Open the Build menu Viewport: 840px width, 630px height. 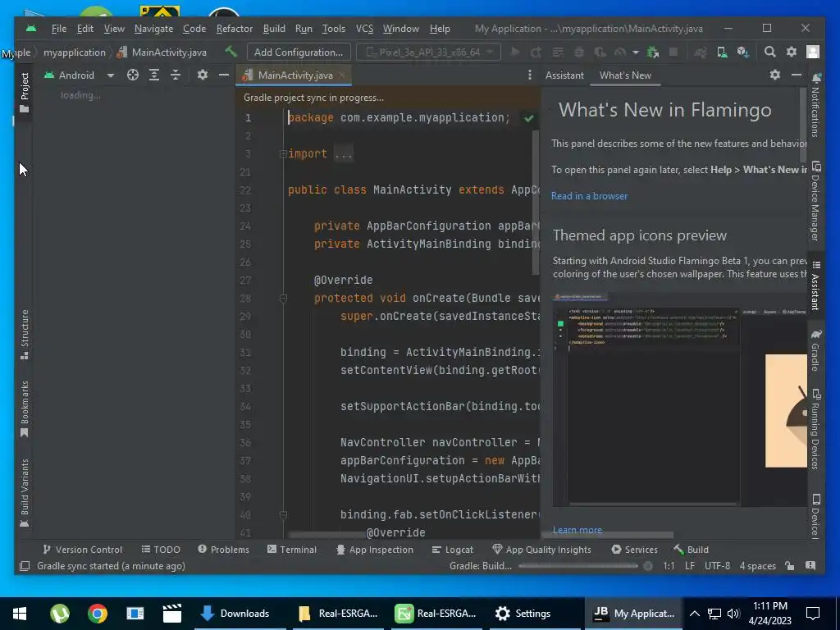274,29
